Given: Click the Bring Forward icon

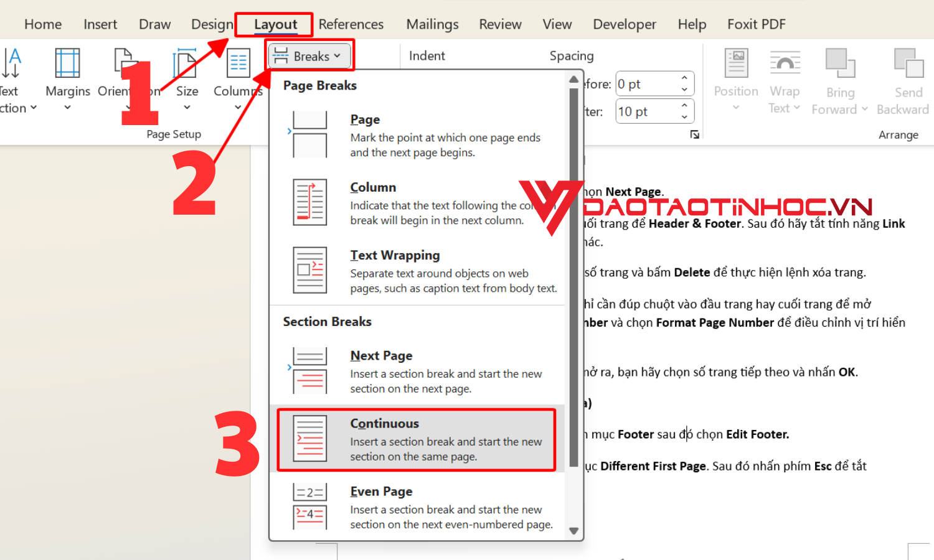Looking at the screenshot, I should pyautogui.click(x=840, y=63).
